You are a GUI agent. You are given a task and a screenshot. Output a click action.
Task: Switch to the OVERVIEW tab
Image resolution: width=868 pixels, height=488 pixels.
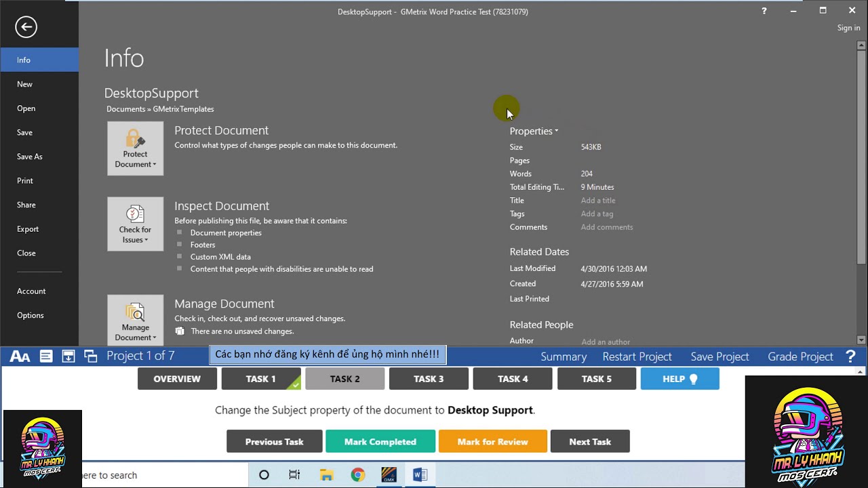coord(177,379)
